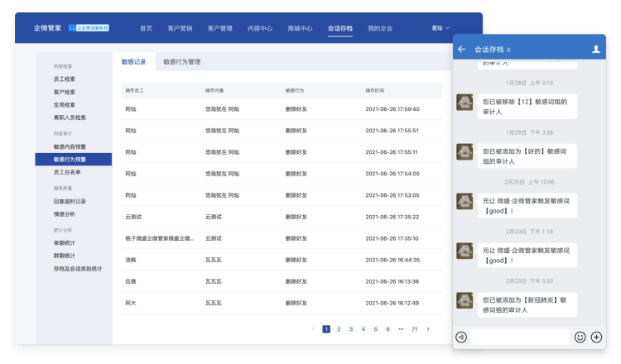
Task: Click the plus attachment icon in chat
Action: coord(596,337)
